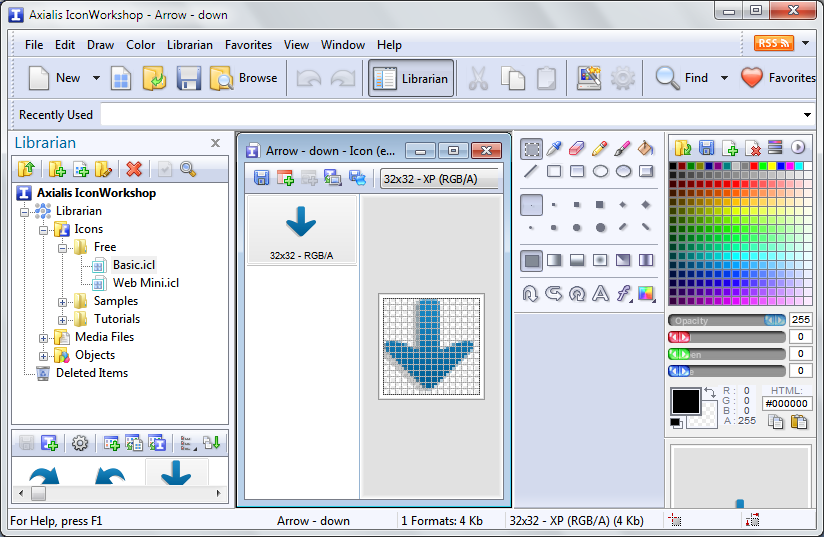Click the Redo arrow in toolbar

click(343, 78)
